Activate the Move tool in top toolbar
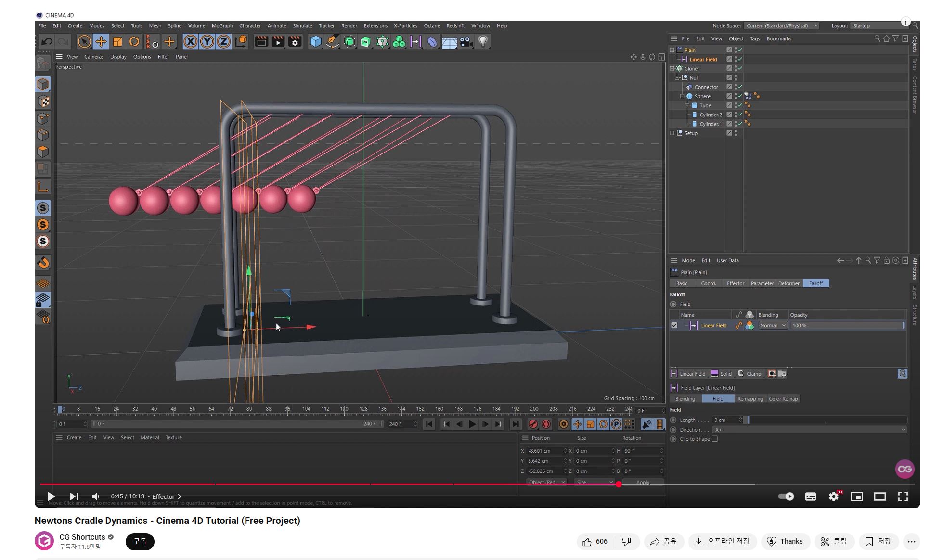 [x=101, y=42]
